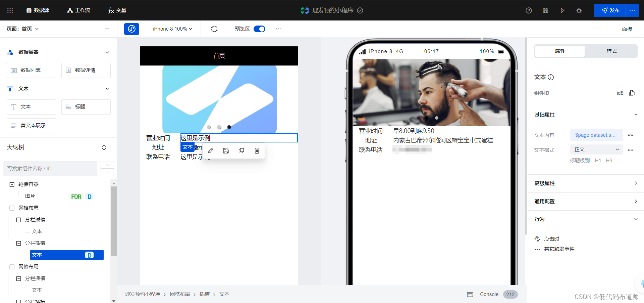Click the search next result down arrow

click(x=107, y=172)
